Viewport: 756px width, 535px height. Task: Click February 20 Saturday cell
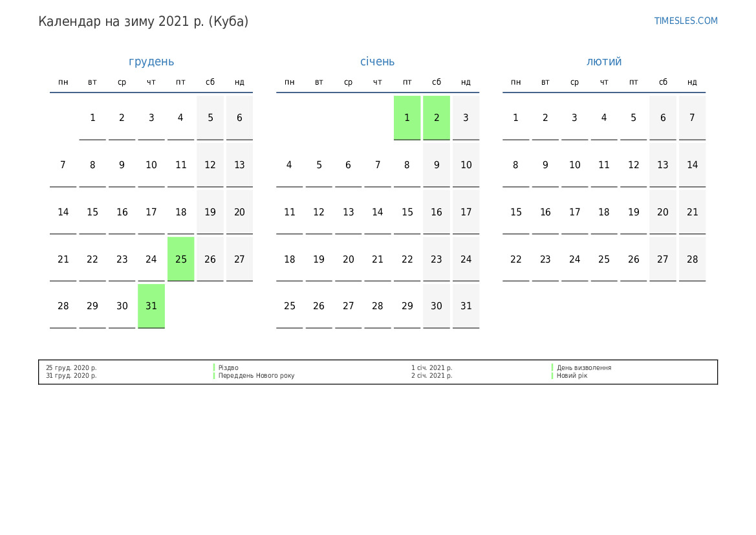click(663, 212)
